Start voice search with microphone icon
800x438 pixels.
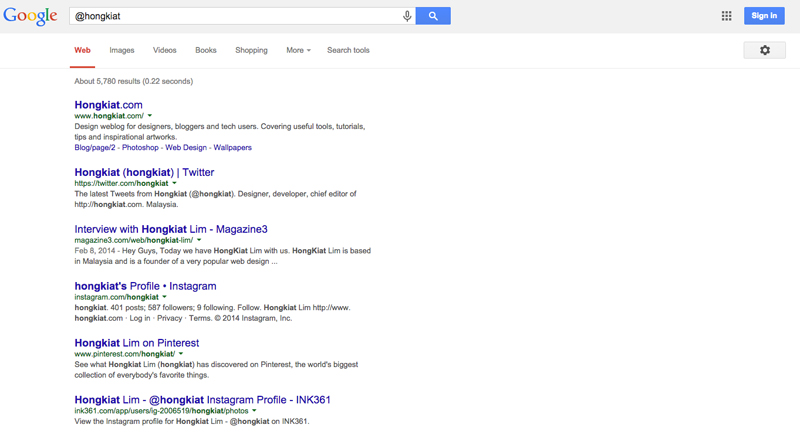point(407,16)
